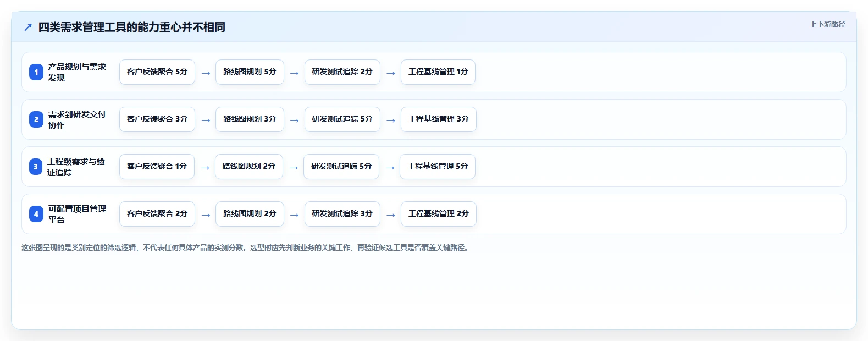Click the 客户反馈聚合 1分 chip
The height and width of the screenshot is (341, 868).
coord(157,167)
